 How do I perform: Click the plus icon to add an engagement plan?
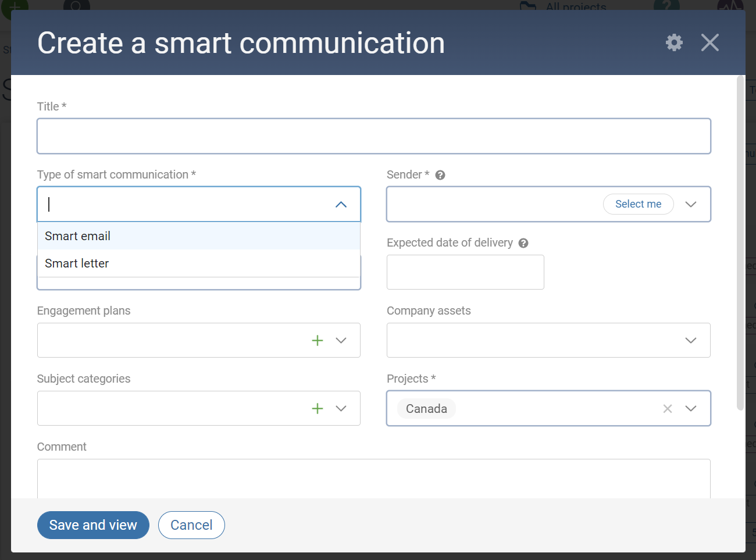click(318, 340)
